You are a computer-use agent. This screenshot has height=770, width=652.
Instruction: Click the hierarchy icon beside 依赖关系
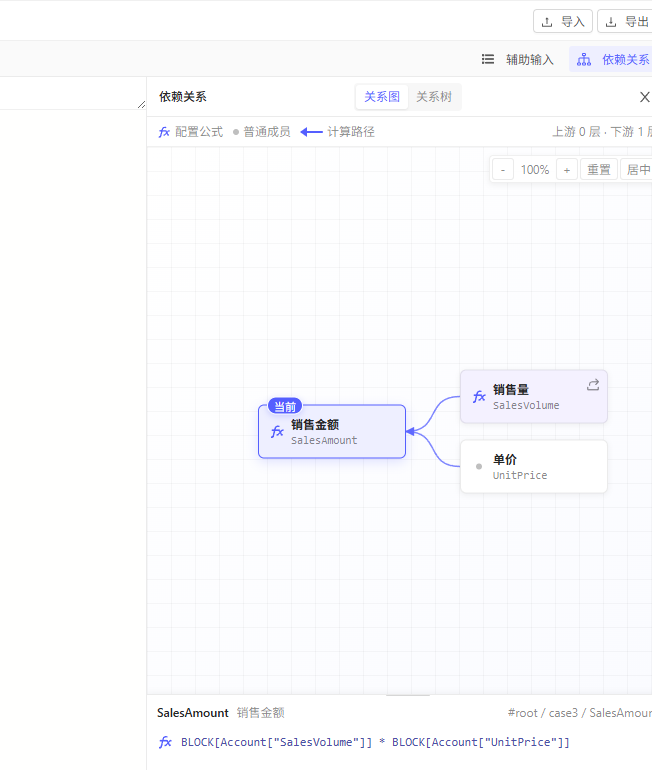click(x=584, y=60)
